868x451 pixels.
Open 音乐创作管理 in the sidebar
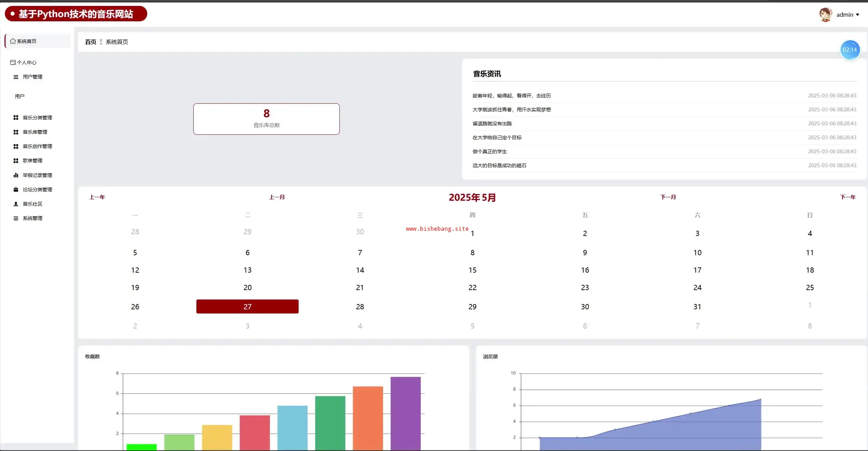click(x=37, y=146)
